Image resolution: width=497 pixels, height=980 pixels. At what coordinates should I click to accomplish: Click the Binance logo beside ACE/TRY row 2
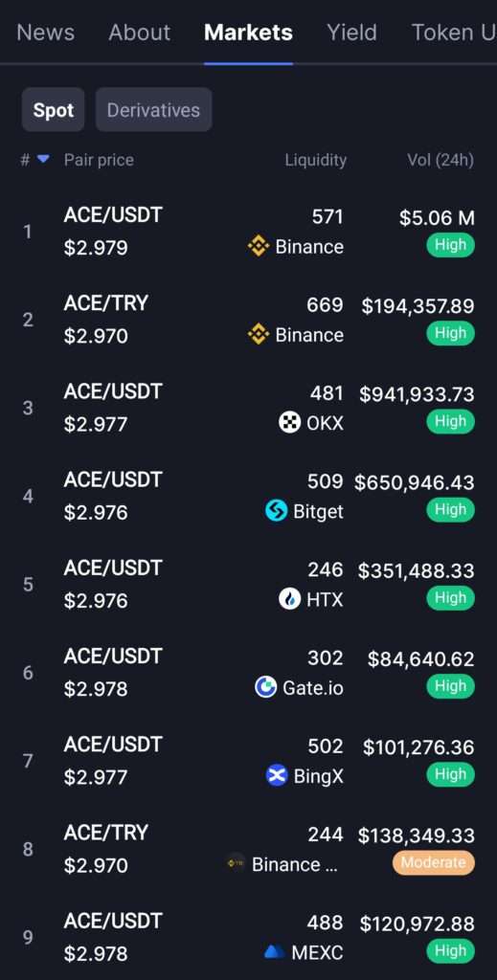tap(259, 334)
